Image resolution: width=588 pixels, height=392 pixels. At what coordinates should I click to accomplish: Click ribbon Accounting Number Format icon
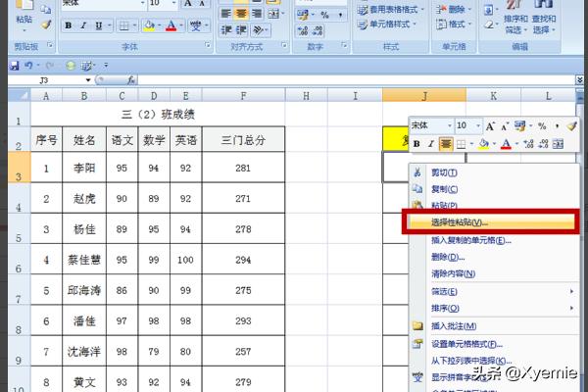pyautogui.click(x=303, y=15)
